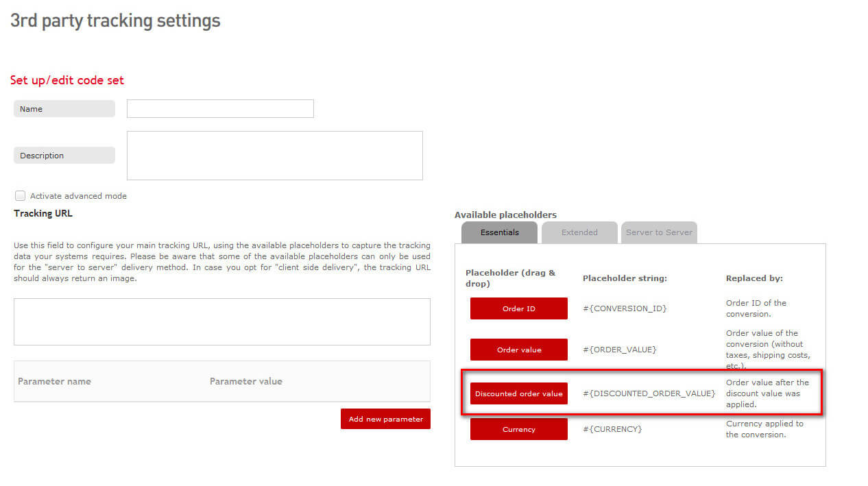This screenshot has height=486, width=868.
Task: Select the Order ID placeholder button
Action: (x=519, y=308)
